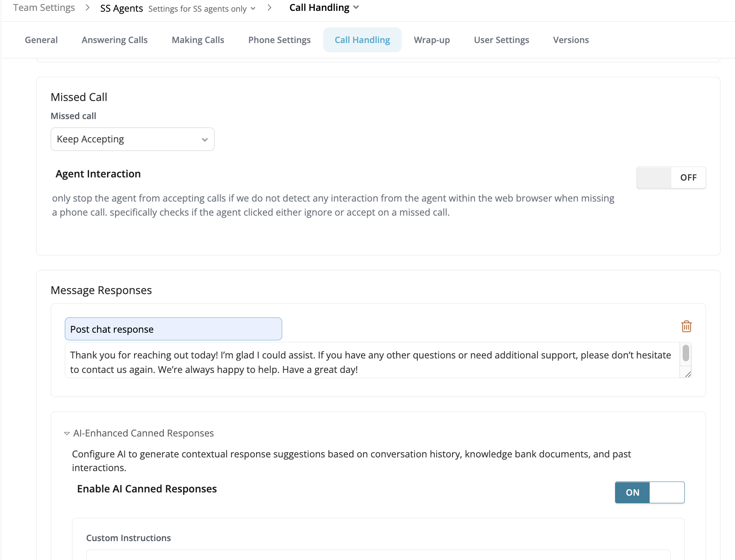Collapse the AI-Enhanced Canned Responses triangle
The height and width of the screenshot is (560, 735).
(x=67, y=433)
